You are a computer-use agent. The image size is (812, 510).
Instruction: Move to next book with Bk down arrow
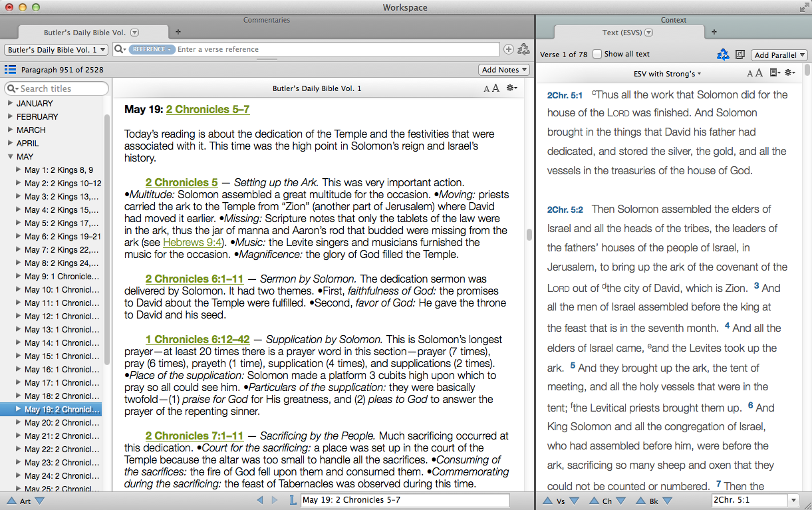click(668, 501)
